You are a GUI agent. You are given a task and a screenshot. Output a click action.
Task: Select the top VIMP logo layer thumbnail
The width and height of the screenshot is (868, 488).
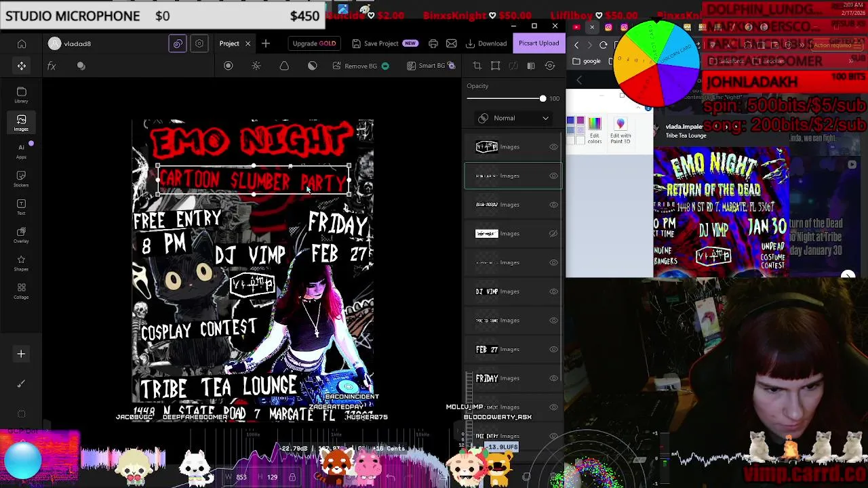487,147
